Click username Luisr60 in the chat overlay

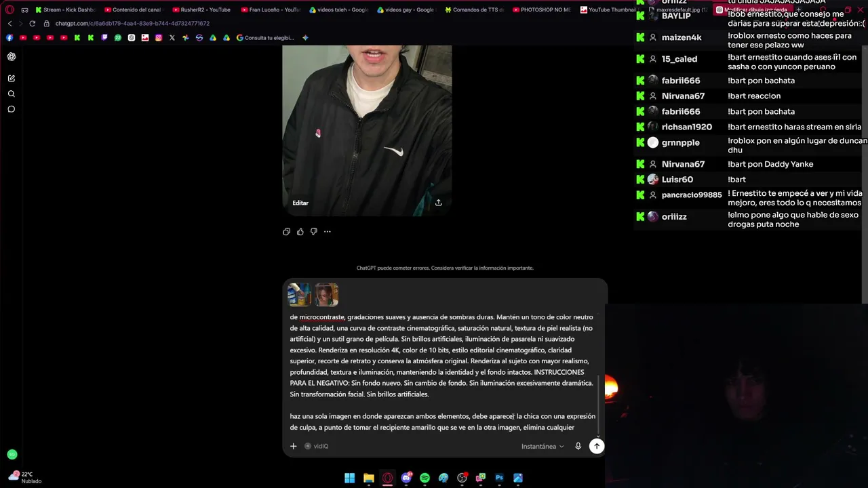(x=677, y=180)
